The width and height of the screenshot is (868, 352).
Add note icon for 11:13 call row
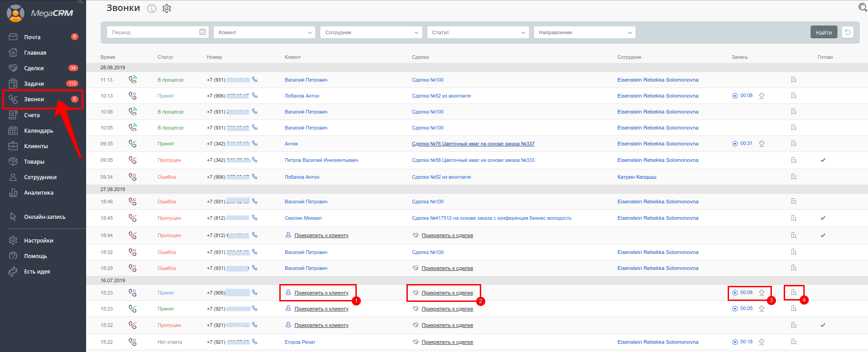point(794,80)
